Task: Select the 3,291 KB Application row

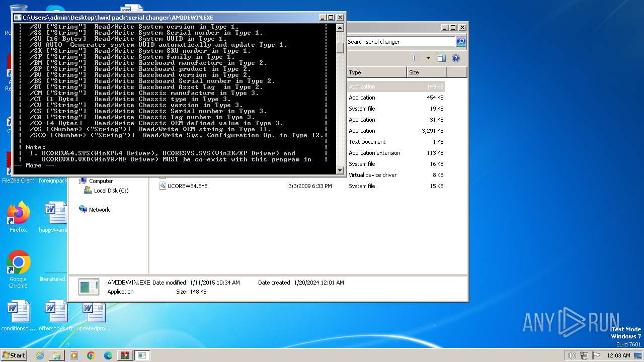Action: [x=395, y=131]
